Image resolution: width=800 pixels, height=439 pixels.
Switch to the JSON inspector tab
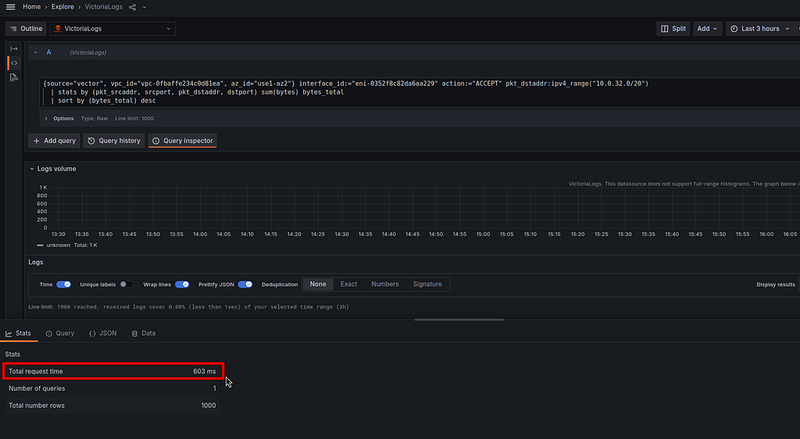(103, 333)
